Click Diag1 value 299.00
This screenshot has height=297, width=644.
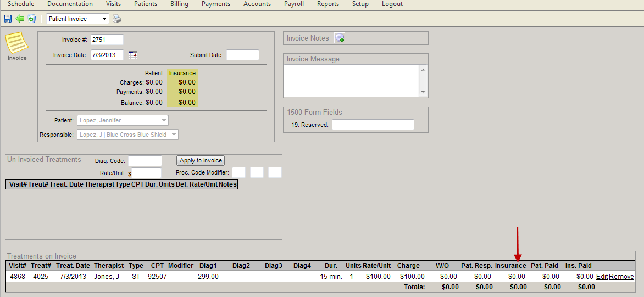[208, 277]
